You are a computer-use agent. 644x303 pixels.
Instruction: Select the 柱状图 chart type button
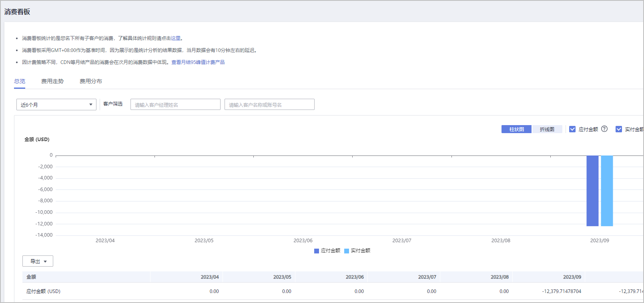coord(516,129)
